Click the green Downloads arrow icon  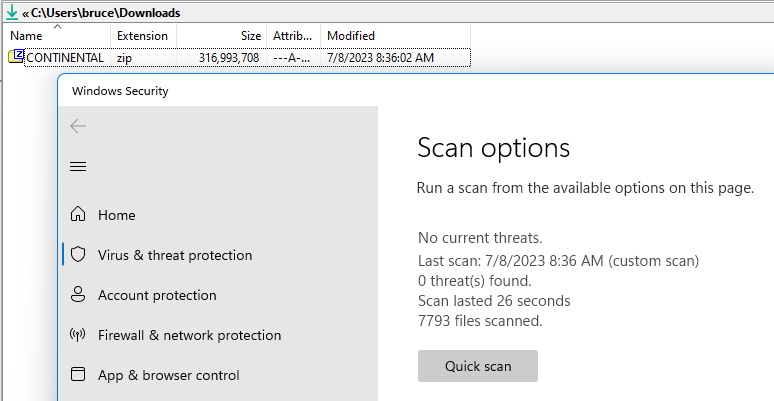click(x=11, y=14)
